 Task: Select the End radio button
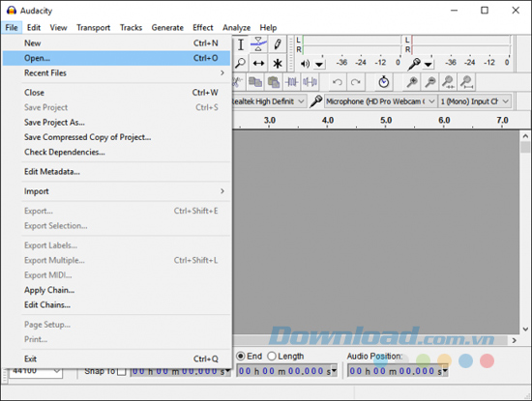click(x=241, y=356)
